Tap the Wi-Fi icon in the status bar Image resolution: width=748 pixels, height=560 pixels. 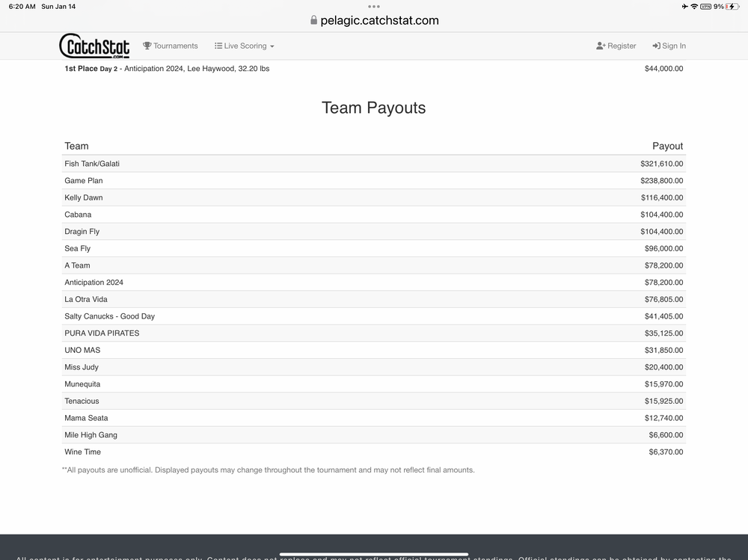click(x=694, y=6)
